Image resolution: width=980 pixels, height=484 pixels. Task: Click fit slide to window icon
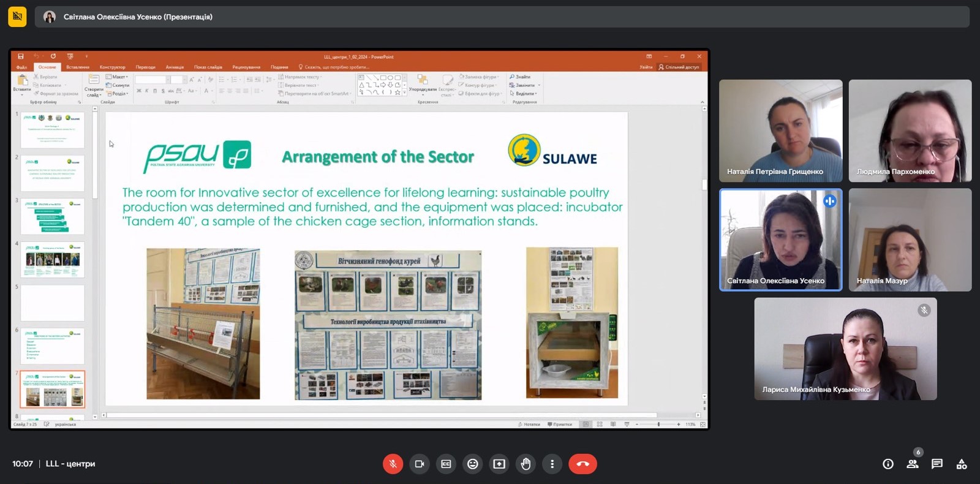click(x=703, y=424)
